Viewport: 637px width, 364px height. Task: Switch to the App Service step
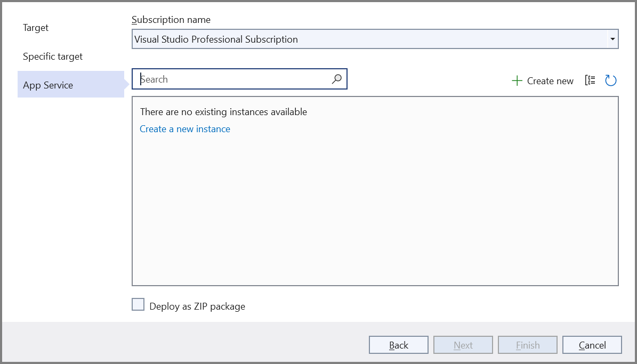pyautogui.click(x=48, y=84)
